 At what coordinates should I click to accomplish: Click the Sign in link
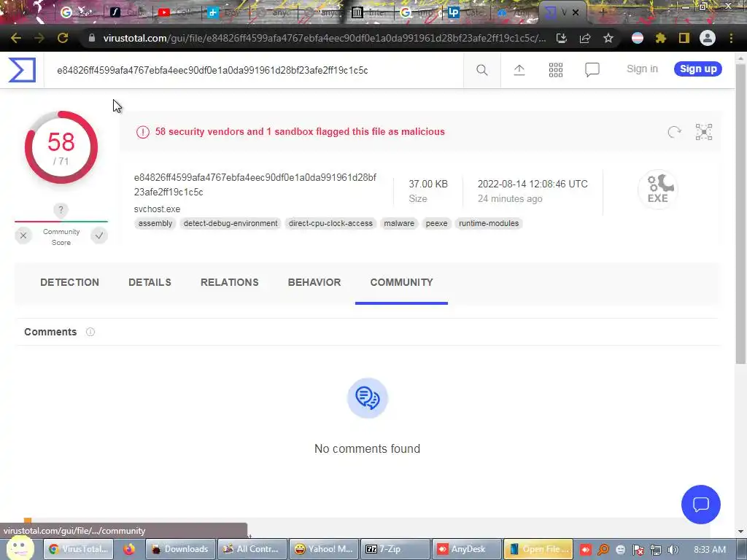click(642, 69)
